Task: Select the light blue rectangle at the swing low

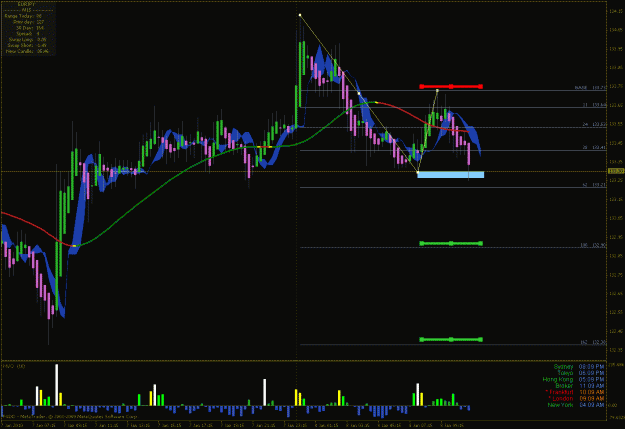Action: pos(450,175)
